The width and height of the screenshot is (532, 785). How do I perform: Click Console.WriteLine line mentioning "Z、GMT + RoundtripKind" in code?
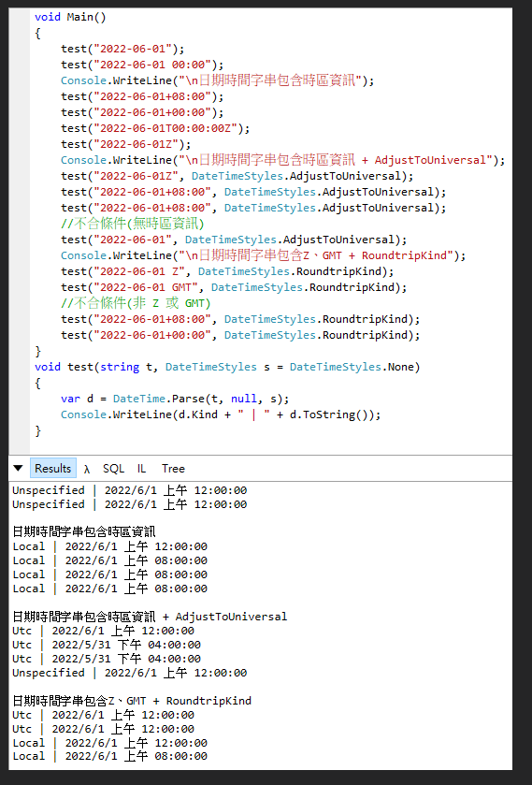coord(264,255)
